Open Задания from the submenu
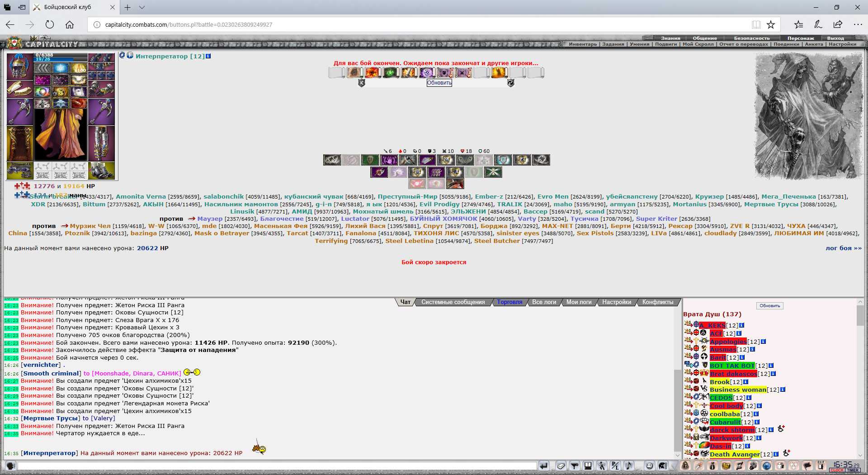The height and width of the screenshot is (475, 868). (x=613, y=44)
